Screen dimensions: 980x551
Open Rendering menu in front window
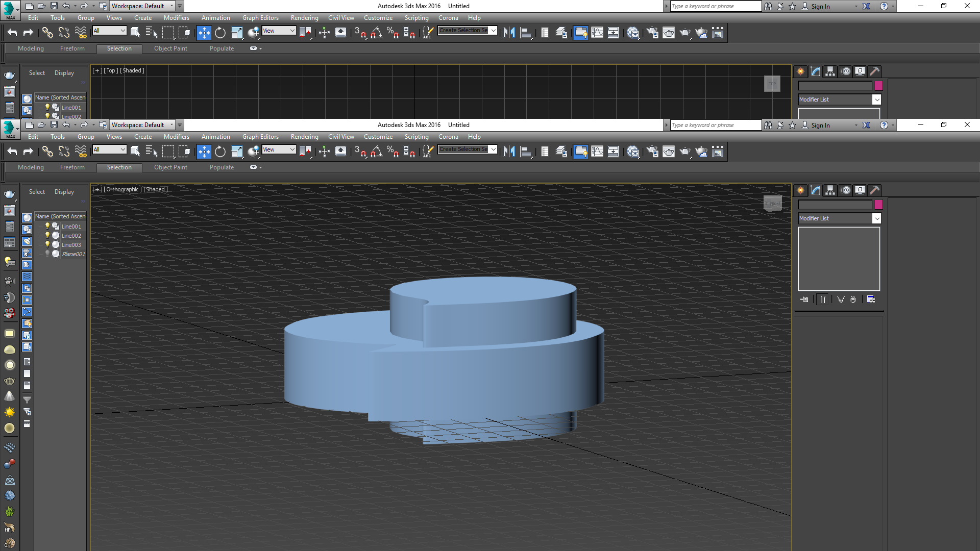click(305, 137)
